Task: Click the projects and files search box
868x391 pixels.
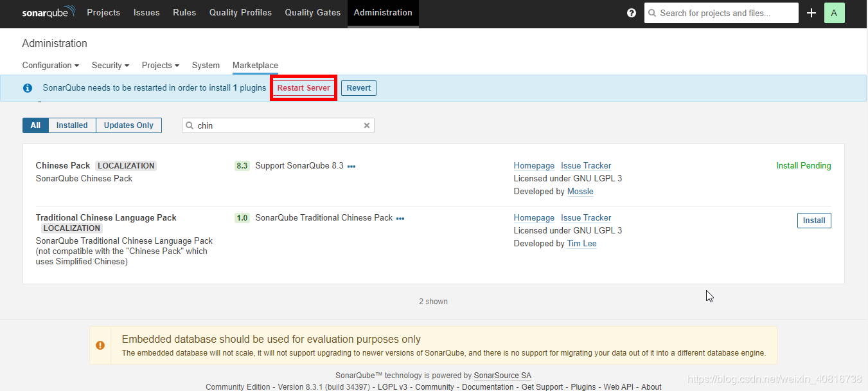Action: (x=721, y=13)
